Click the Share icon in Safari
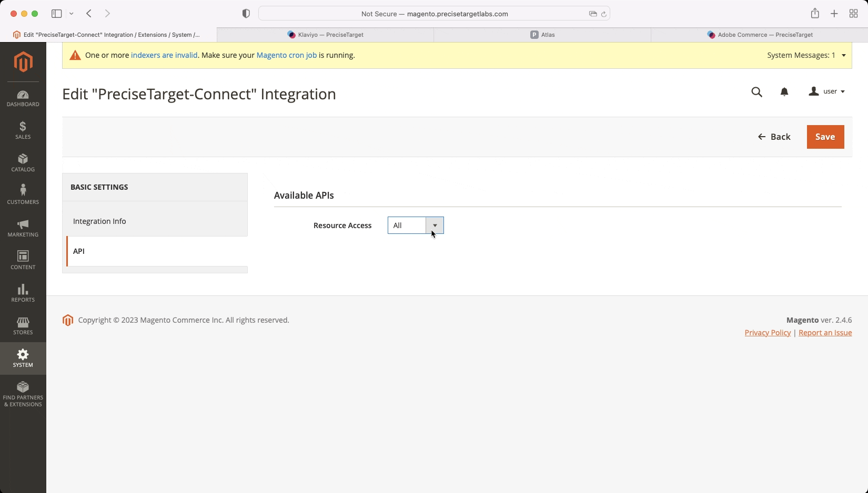Image resolution: width=868 pixels, height=493 pixels. [x=815, y=14]
